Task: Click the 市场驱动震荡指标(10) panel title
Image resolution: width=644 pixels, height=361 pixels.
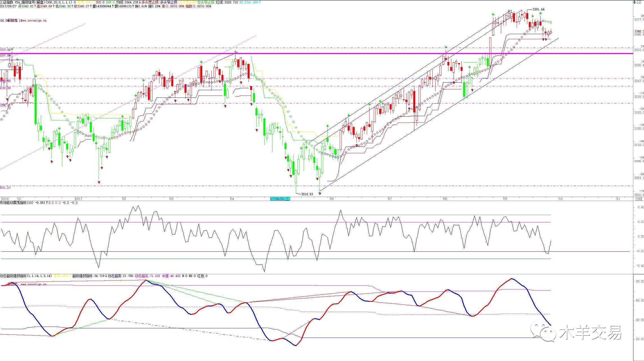Action: click(17, 203)
